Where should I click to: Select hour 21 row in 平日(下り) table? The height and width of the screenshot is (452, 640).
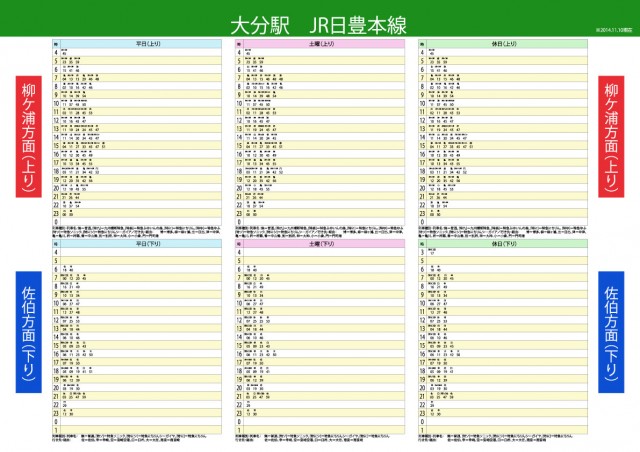(137, 396)
